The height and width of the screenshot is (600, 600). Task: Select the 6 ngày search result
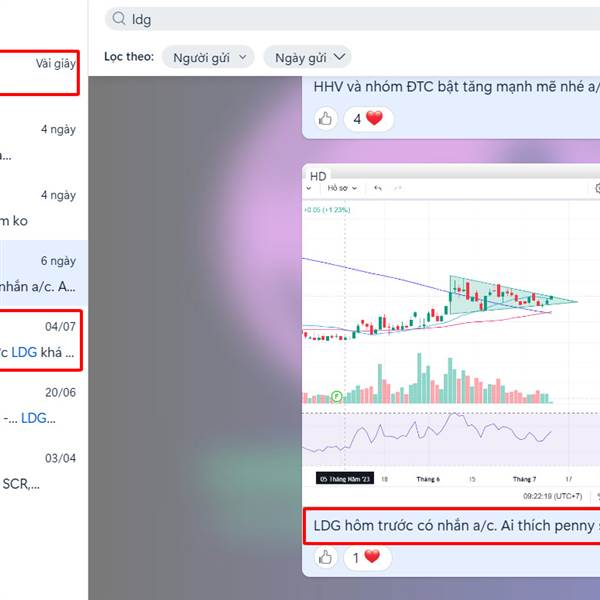43,273
